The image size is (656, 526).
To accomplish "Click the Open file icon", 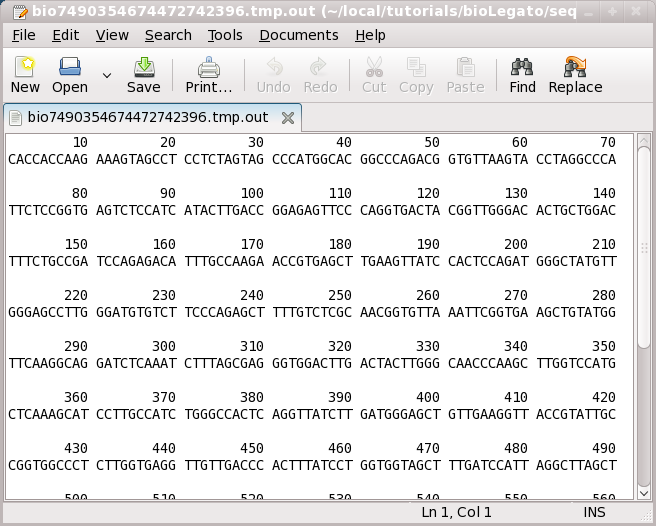I will (x=70, y=67).
